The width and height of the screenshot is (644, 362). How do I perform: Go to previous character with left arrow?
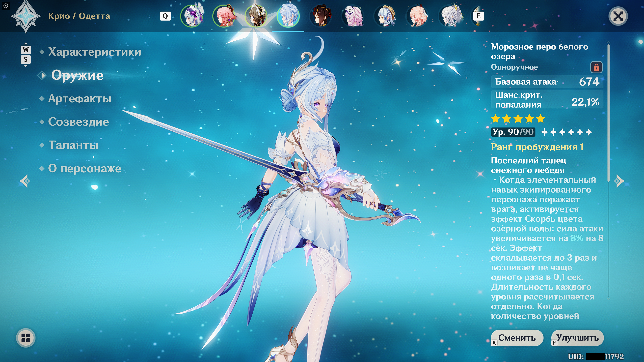tap(25, 181)
